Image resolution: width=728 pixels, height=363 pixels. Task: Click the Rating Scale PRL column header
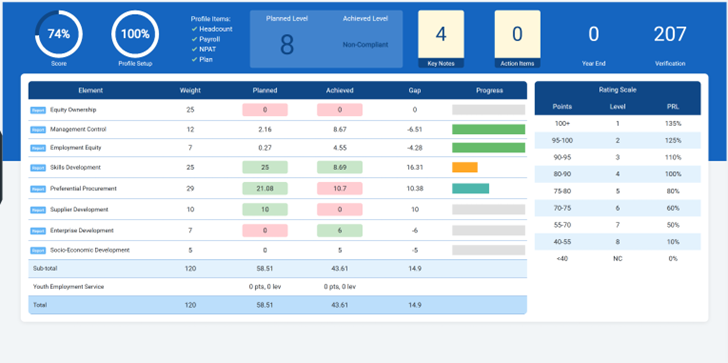coord(673,107)
